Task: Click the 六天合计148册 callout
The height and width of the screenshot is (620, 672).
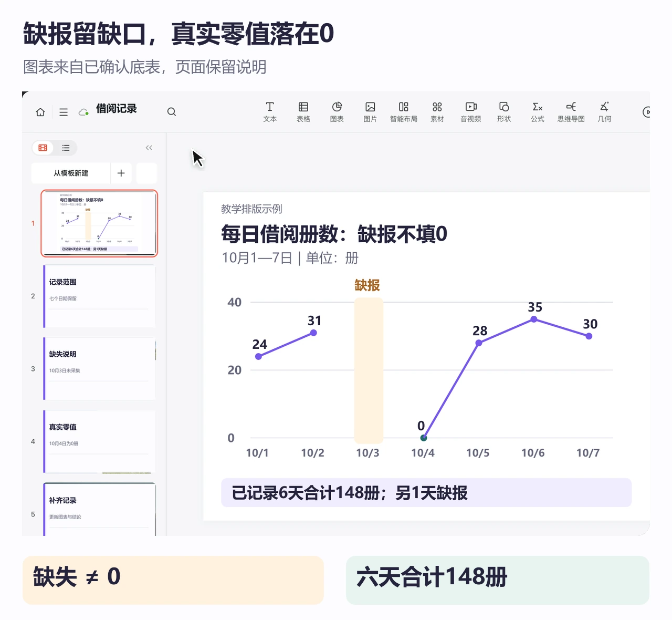Action: click(x=498, y=580)
